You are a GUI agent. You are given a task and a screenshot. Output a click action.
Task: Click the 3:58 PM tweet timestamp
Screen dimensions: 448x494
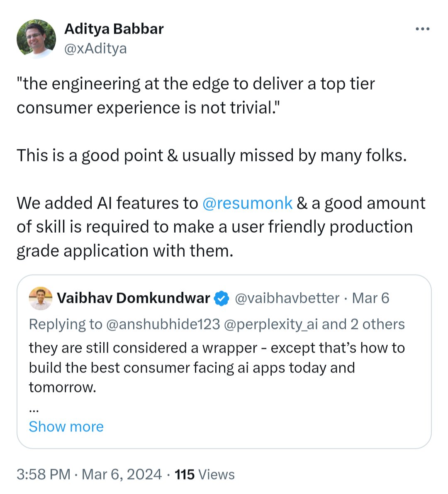[43, 474]
